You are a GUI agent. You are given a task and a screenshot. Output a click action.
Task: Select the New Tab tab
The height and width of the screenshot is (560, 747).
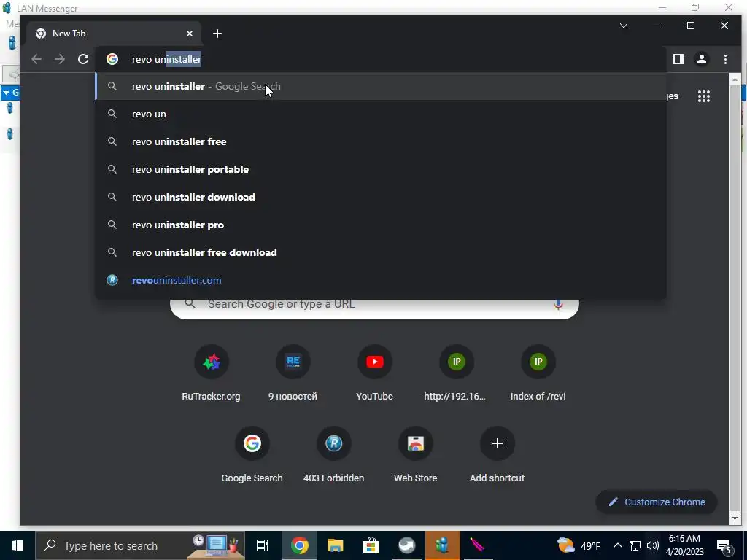tap(115, 34)
